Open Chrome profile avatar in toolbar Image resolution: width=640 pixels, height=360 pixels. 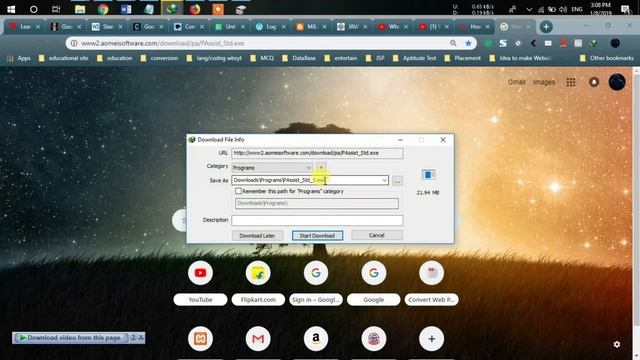coord(615,43)
